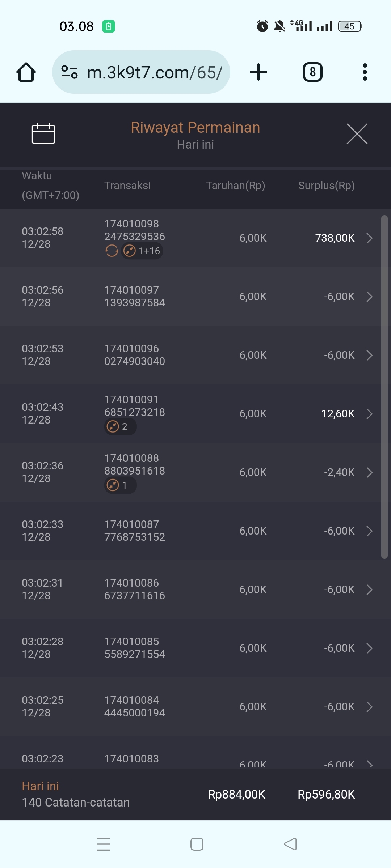The image size is (391, 868).
Task: Select the Surplus(Rp) column header
Action: (x=326, y=186)
